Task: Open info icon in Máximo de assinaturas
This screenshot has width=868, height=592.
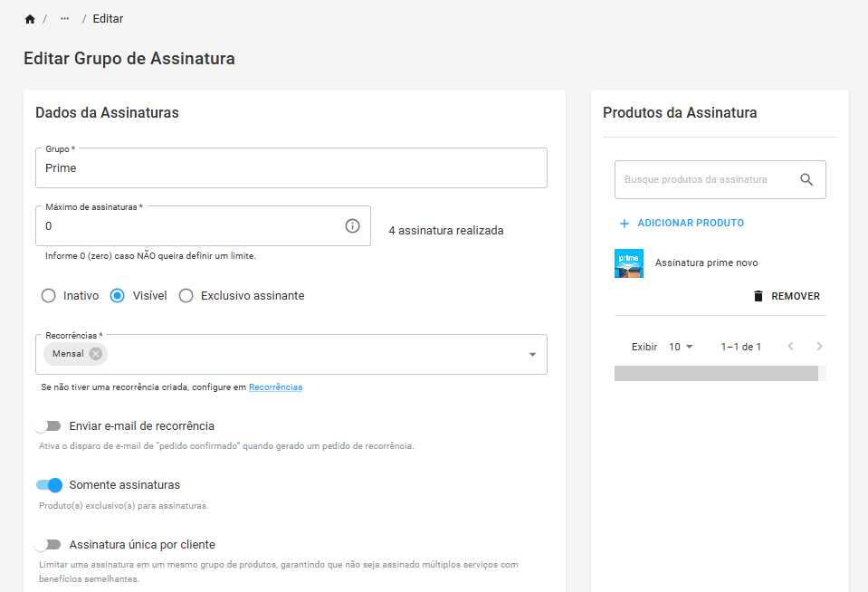Action: 353,226
